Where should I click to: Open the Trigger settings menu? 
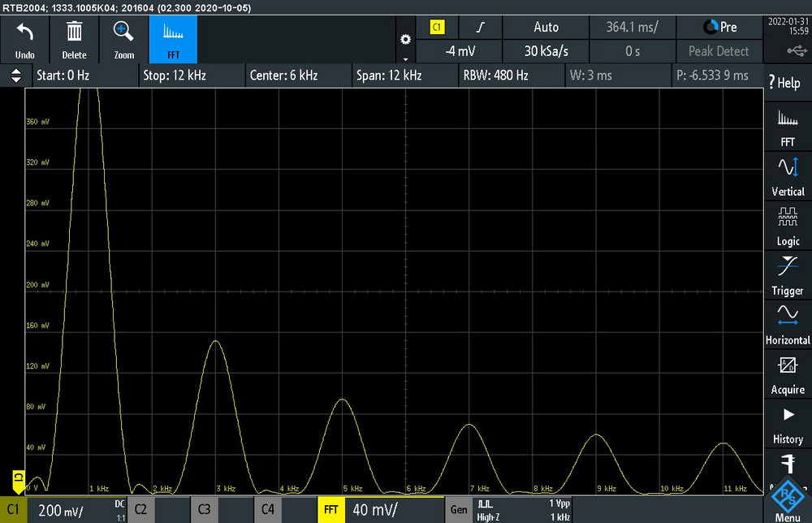(788, 276)
